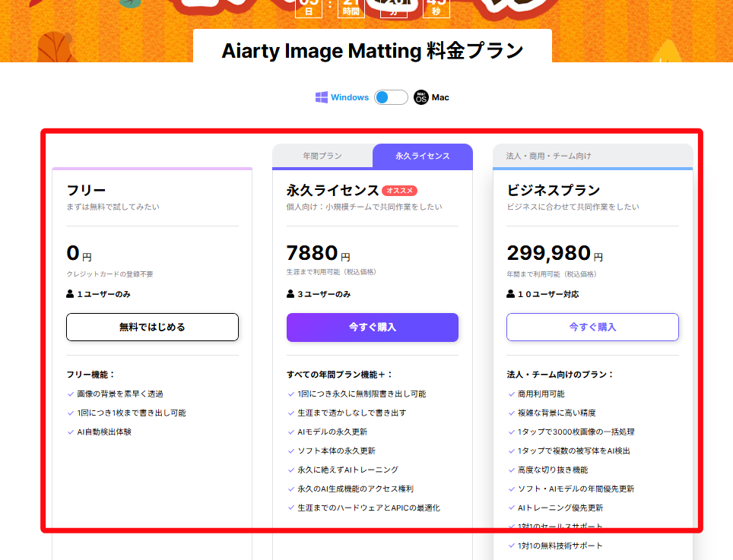
Task: Click 今すぐ購入 for ビジネスプラン
Action: pos(592,327)
